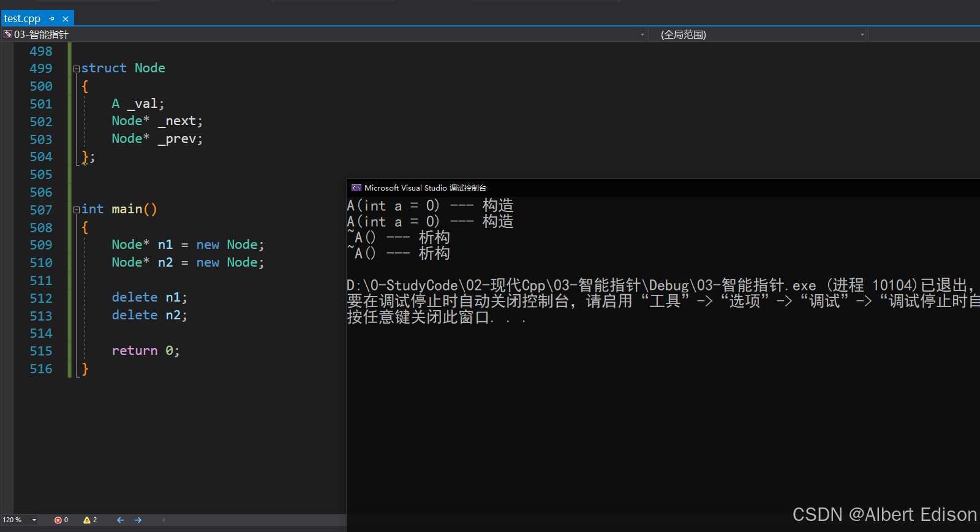Click the '_prev;' member text
Screen dimensions: 980x532
tap(180, 139)
